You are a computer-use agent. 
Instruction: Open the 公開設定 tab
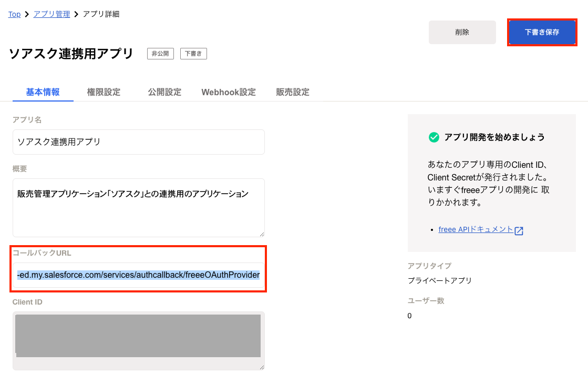tap(164, 92)
